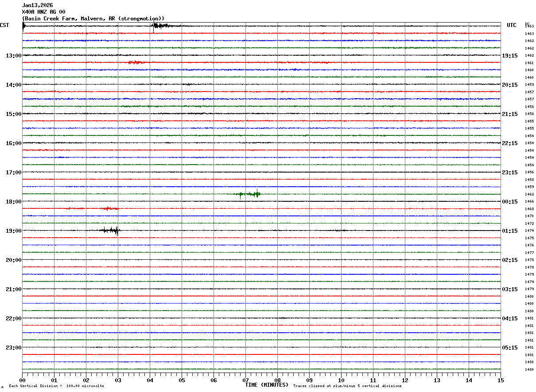The image size is (536, 392).
Task: Click the 01:15 UTC time label
Action: pyautogui.click(x=510, y=231)
